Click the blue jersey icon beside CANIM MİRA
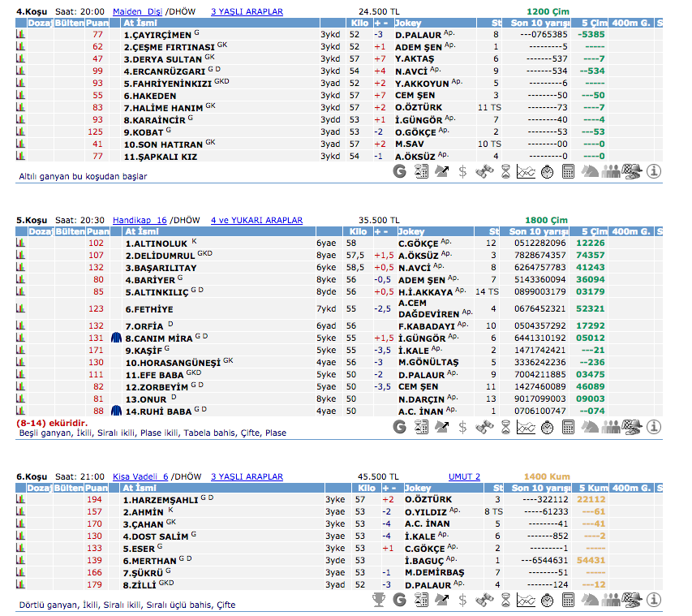The width and height of the screenshot is (692, 616). point(116,338)
